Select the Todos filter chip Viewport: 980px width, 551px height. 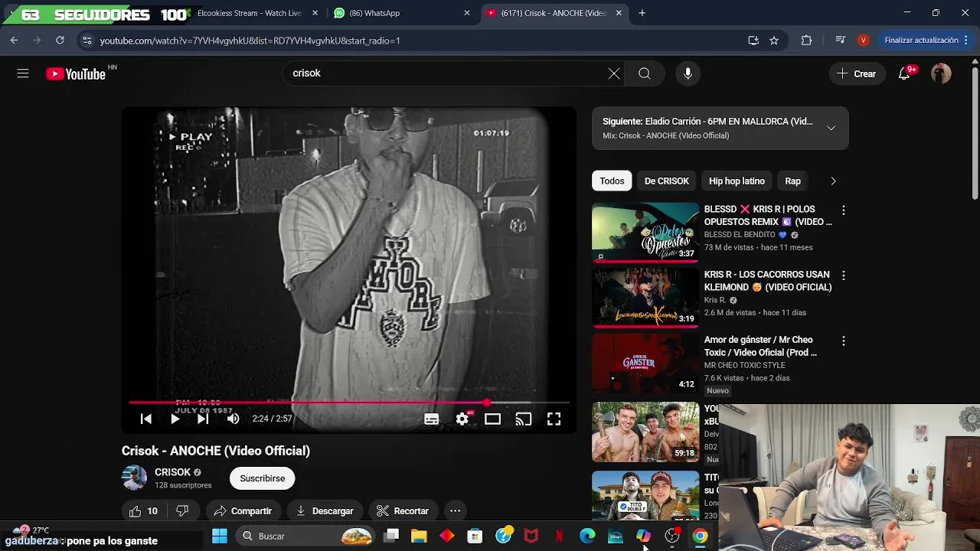612,181
